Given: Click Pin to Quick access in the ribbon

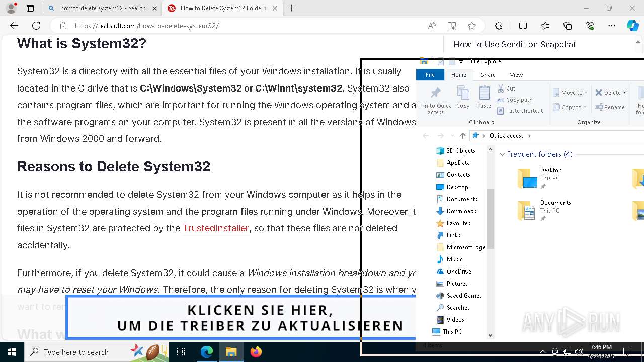Looking at the screenshot, I should [x=436, y=100].
